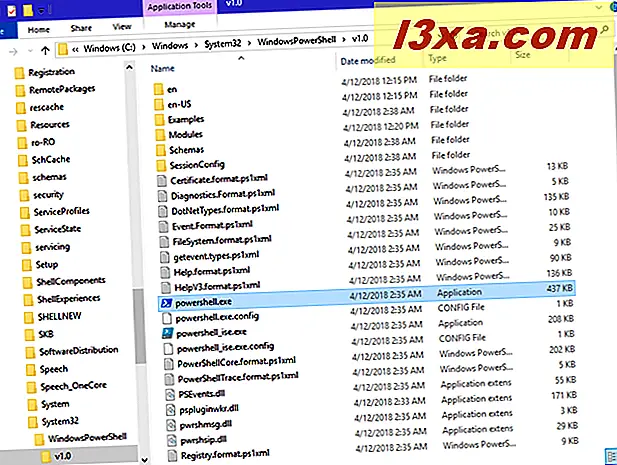Select powershell.exe application icon
The image size is (617, 465).
coord(166,303)
